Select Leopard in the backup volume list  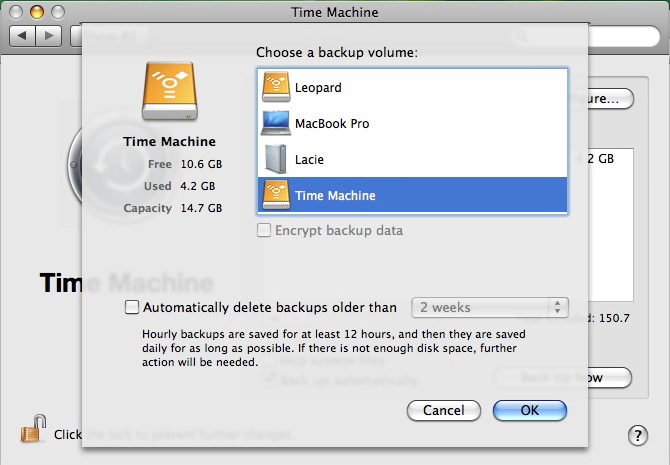[x=413, y=87]
